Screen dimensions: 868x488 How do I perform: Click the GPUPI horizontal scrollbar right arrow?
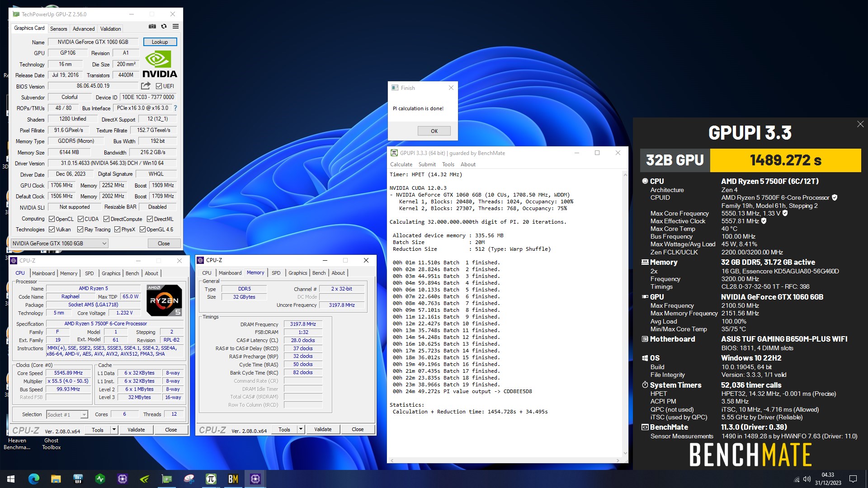(618, 460)
